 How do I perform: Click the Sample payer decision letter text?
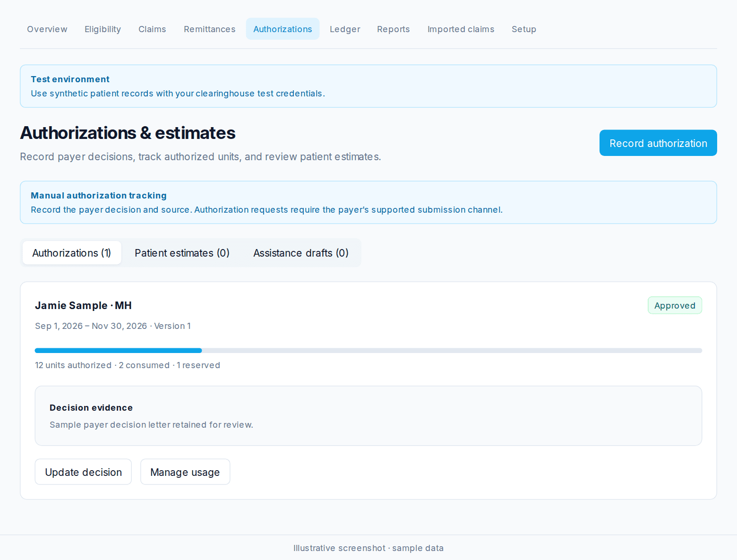pyautogui.click(x=151, y=425)
